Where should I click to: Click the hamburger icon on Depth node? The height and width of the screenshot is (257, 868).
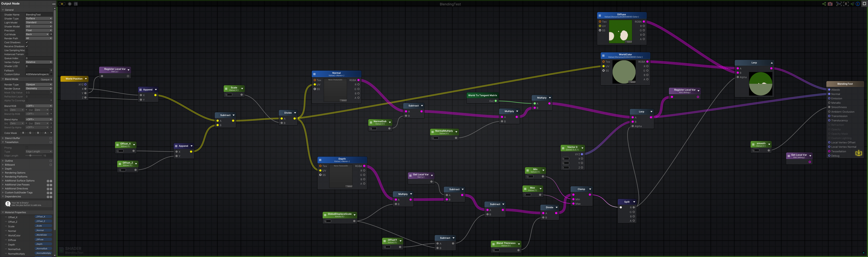pos(320,160)
